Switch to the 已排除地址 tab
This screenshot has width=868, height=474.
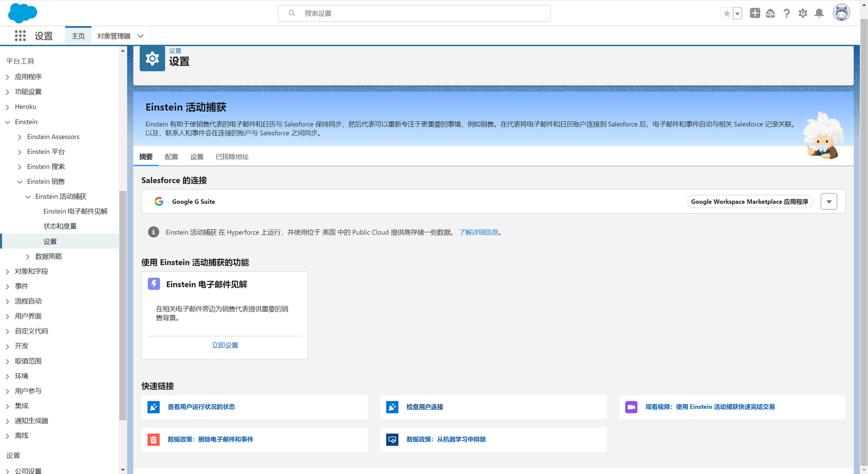pyautogui.click(x=232, y=157)
